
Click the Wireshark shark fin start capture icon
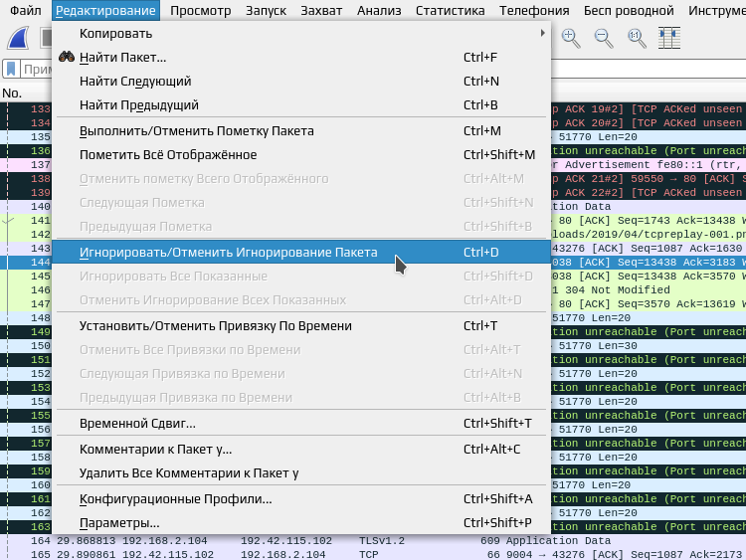pyautogui.click(x=19, y=38)
